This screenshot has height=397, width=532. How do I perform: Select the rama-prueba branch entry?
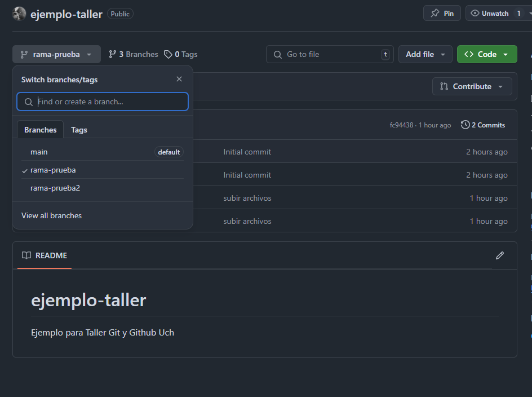pos(103,170)
